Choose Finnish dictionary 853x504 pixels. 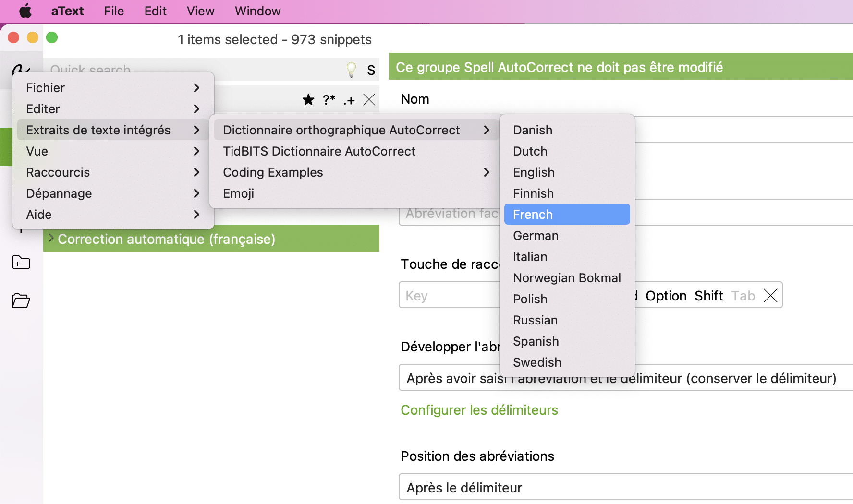coord(567,193)
